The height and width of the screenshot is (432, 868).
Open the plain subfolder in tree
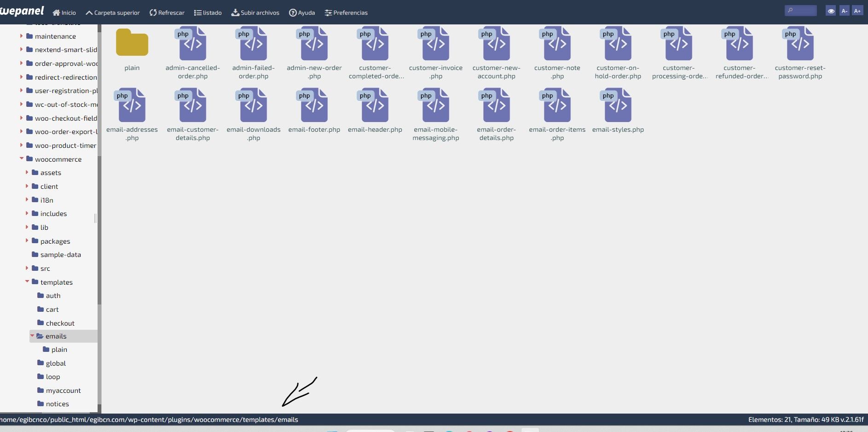point(55,350)
